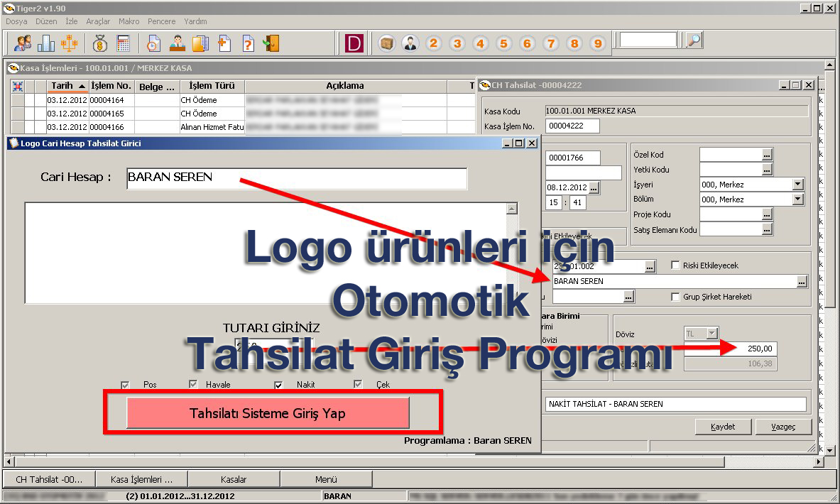The width and height of the screenshot is (840, 504).
Task: Open the Döviz TL currency dropdown
Action: (712, 334)
